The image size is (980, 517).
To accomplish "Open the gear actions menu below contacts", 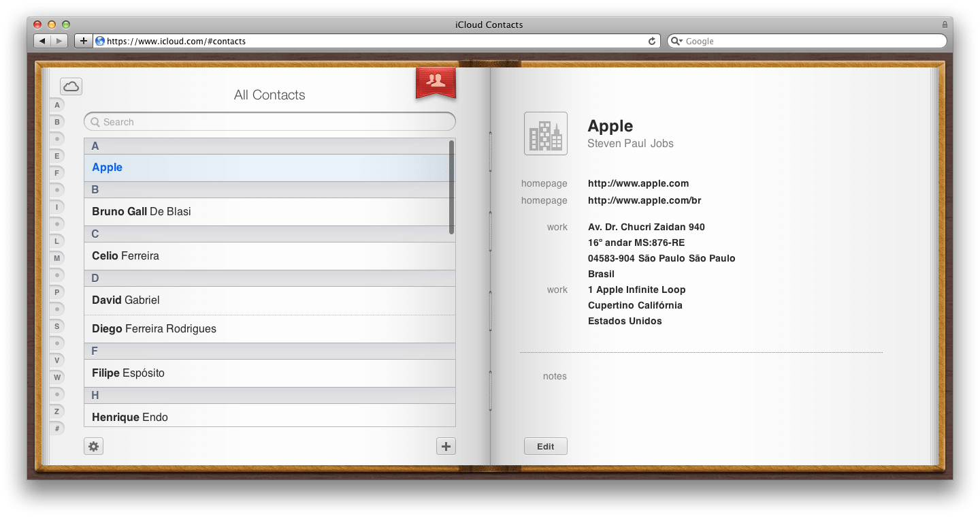I will 94,446.
